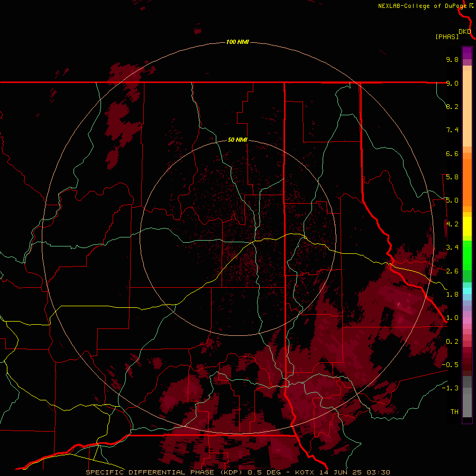Click the 100 NMI range ring label

[x=237, y=42]
